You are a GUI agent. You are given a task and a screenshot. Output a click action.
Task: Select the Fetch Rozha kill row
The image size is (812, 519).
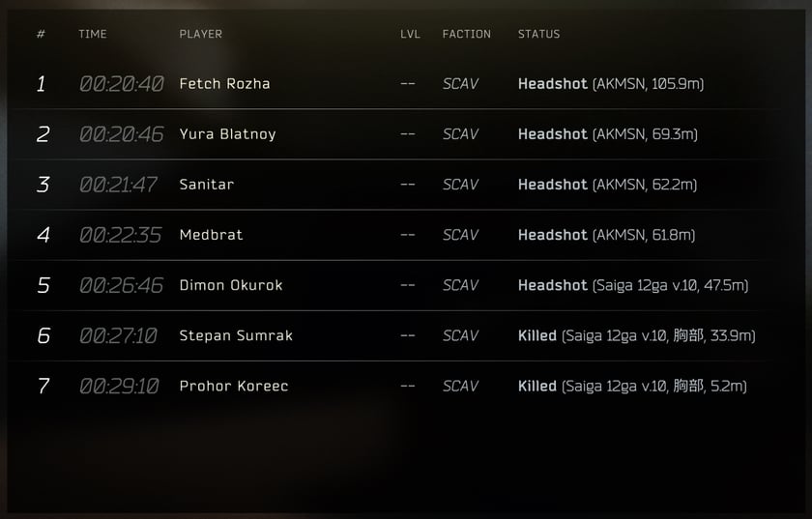coord(398,84)
